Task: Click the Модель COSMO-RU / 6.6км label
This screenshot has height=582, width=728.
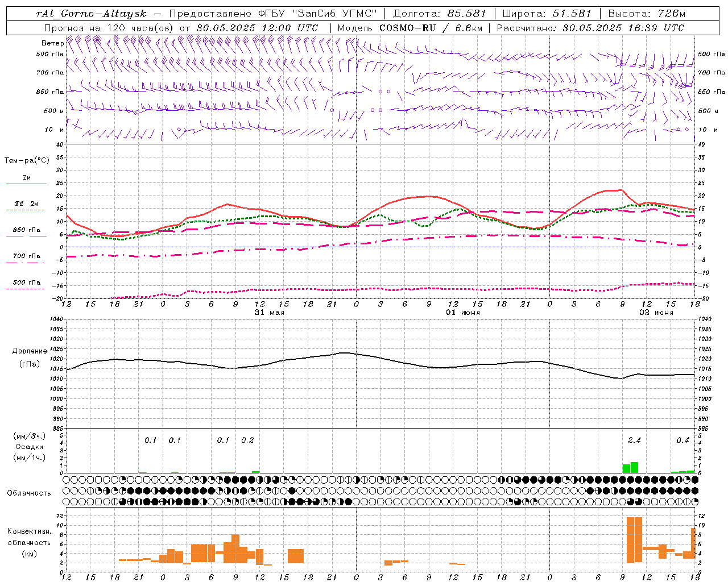Action: tap(409, 28)
